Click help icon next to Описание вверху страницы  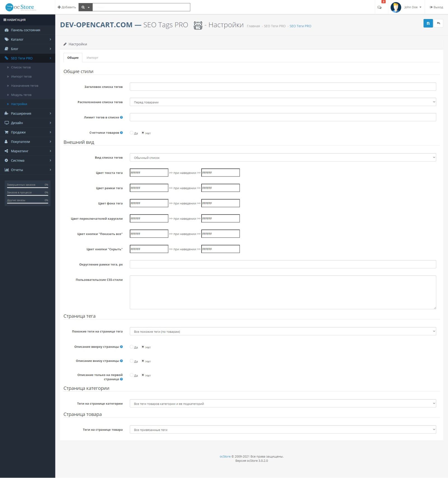(x=121, y=347)
